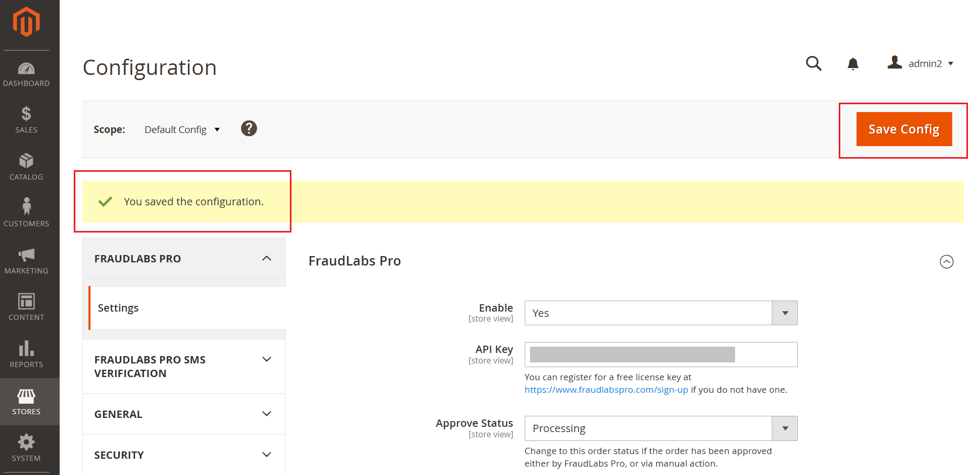Click the scope help question mark icon
The width and height of the screenshot is (980, 475).
[x=249, y=128]
